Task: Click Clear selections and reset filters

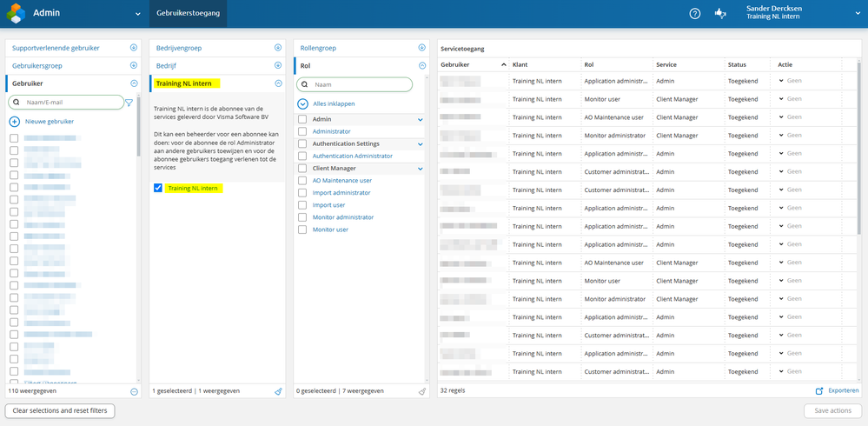Action: point(60,411)
